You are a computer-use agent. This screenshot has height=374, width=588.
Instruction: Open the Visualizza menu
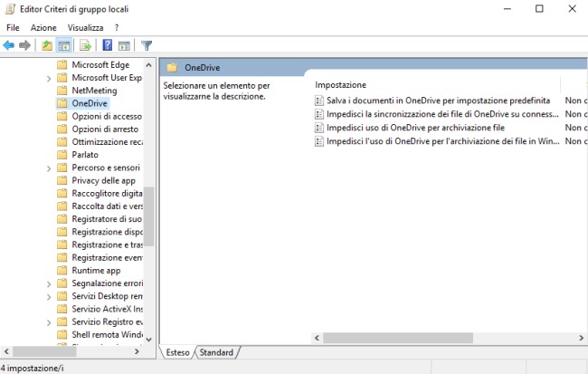[x=86, y=27]
